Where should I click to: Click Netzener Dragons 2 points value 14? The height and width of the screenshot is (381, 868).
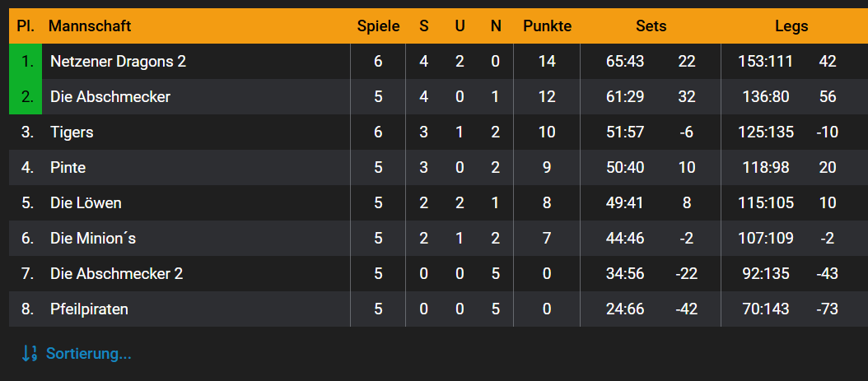coord(547,62)
